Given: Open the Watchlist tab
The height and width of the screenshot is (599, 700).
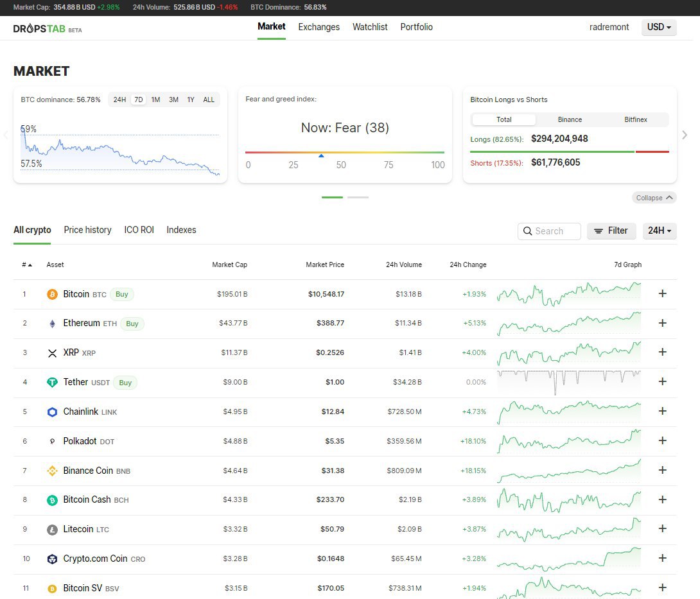Looking at the screenshot, I should tap(370, 27).
